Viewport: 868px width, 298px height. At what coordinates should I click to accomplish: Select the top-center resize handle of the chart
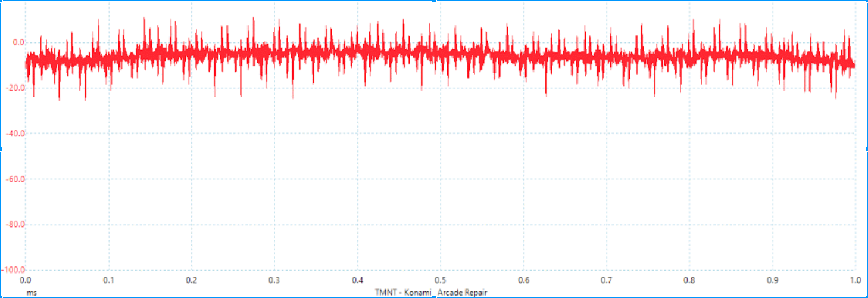(434, 1)
